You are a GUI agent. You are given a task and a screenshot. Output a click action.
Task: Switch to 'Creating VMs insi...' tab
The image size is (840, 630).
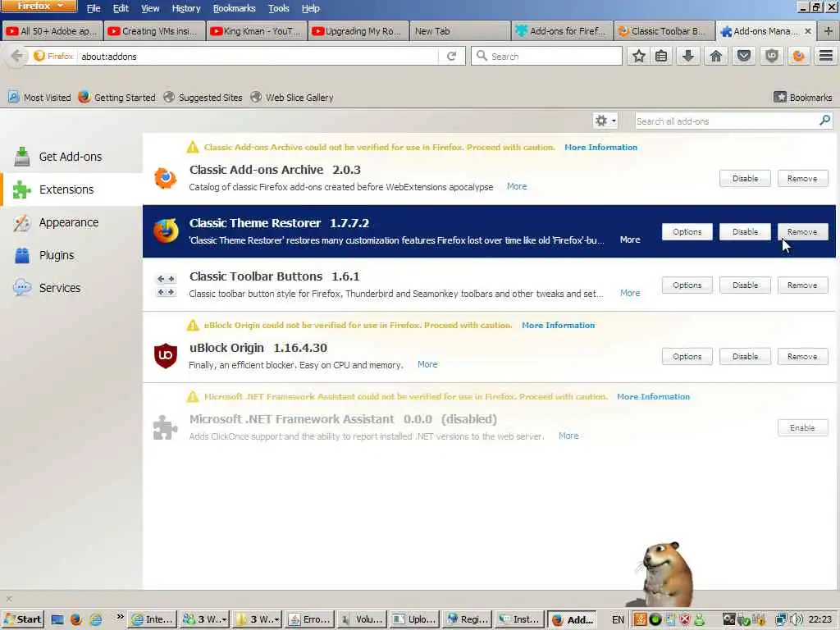tap(154, 31)
